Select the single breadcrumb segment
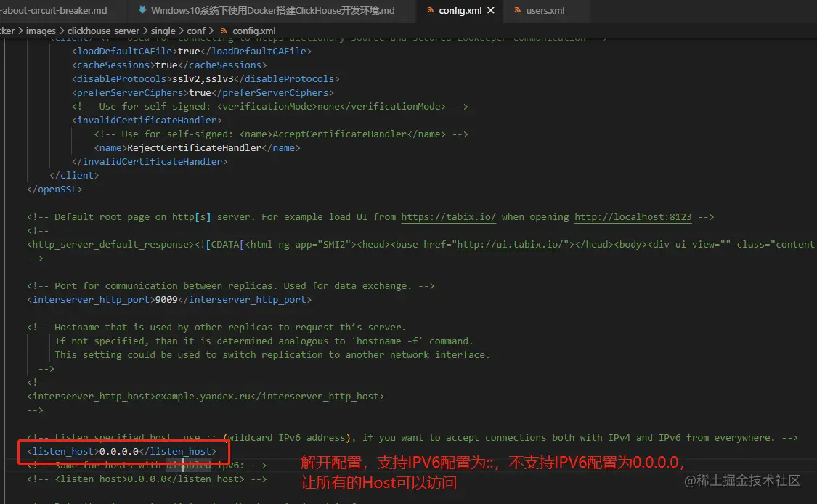The width and height of the screenshot is (817, 504). (163, 31)
